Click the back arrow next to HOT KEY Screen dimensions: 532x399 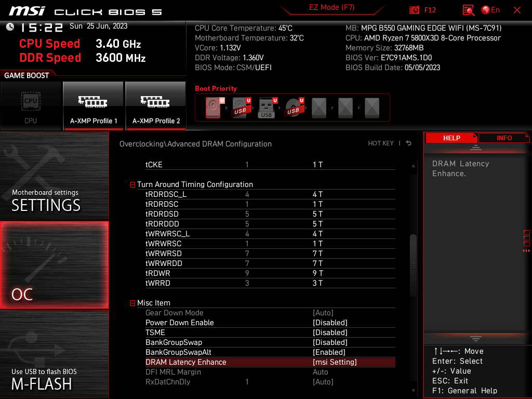point(409,143)
